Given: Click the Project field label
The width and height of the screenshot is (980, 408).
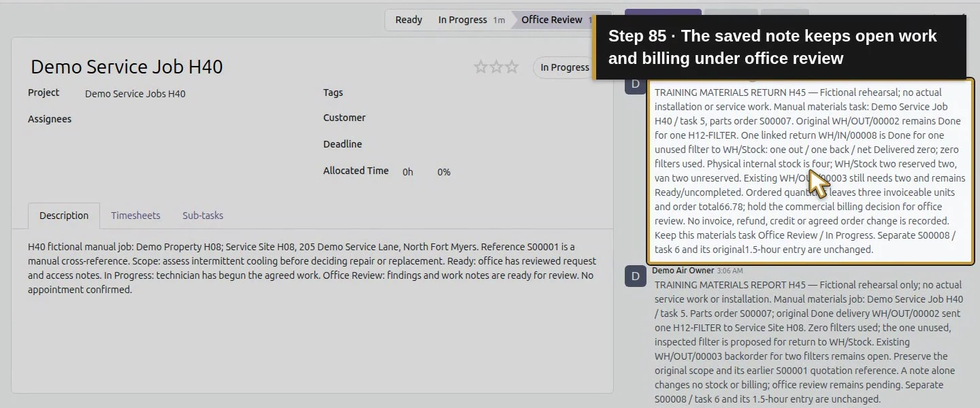Looking at the screenshot, I should click(x=44, y=92).
